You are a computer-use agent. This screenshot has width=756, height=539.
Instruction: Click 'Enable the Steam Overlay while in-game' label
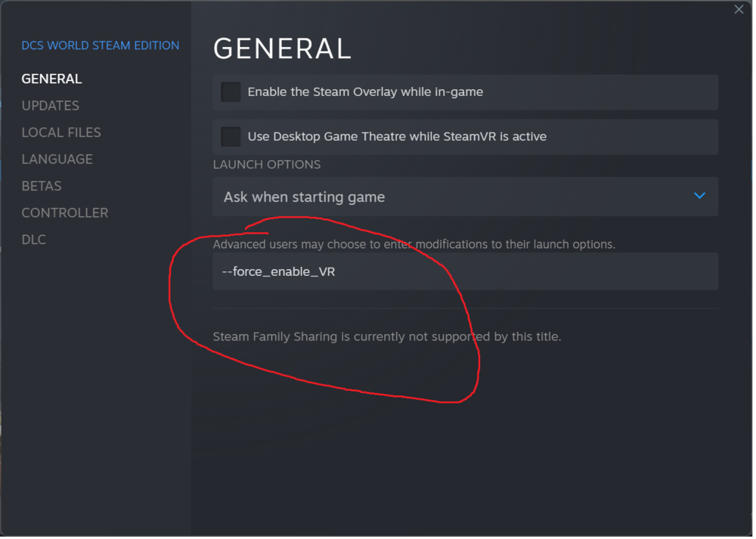point(365,92)
